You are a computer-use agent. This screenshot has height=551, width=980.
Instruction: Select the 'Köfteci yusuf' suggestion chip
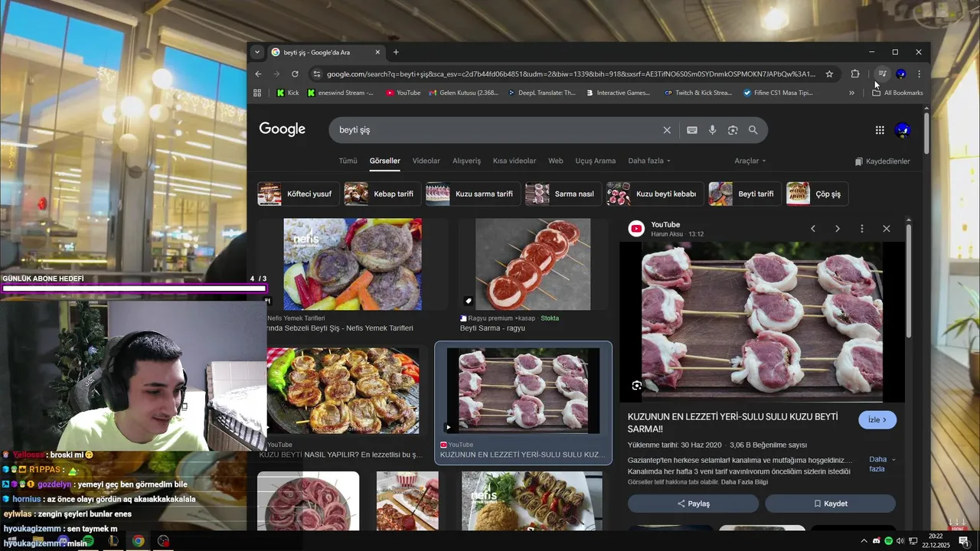click(x=299, y=194)
